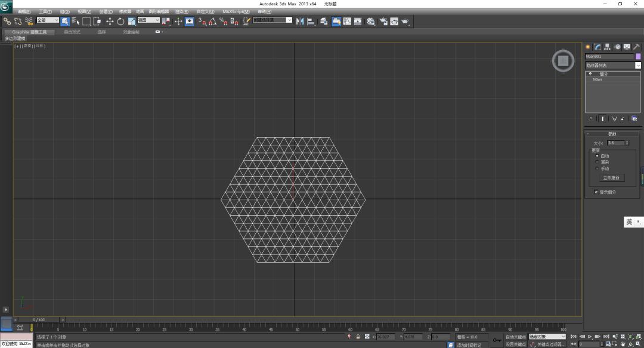Click the ViewCube in viewport corner
Viewport: 644px width, 348px height.
562,61
